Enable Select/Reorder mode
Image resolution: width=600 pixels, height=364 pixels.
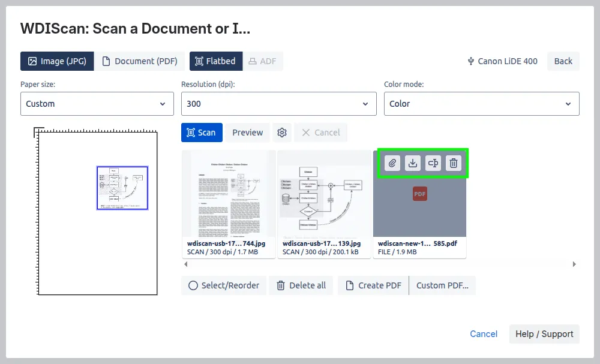[x=224, y=285]
